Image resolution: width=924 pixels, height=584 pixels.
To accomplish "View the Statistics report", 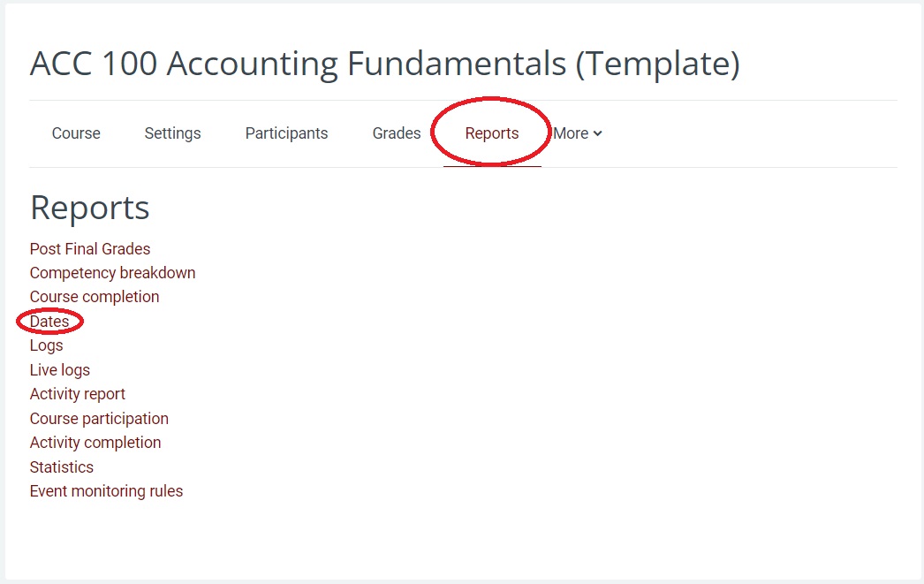I will point(62,467).
